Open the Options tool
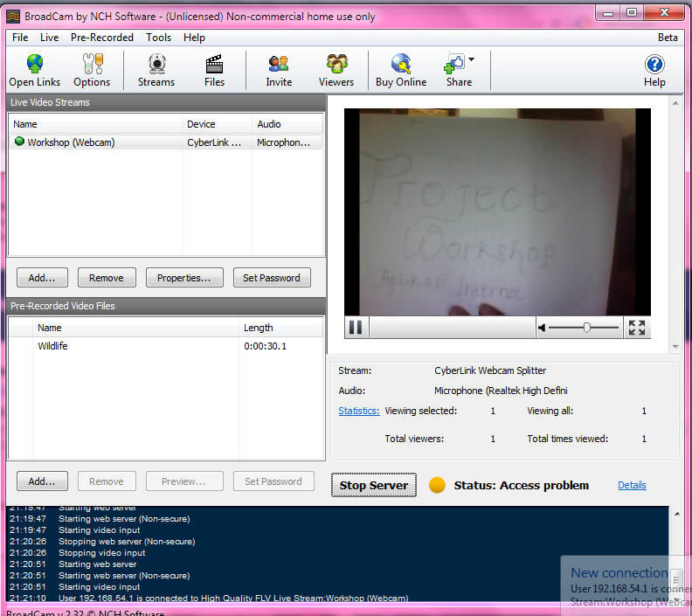This screenshot has height=616, width=692. point(92,71)
